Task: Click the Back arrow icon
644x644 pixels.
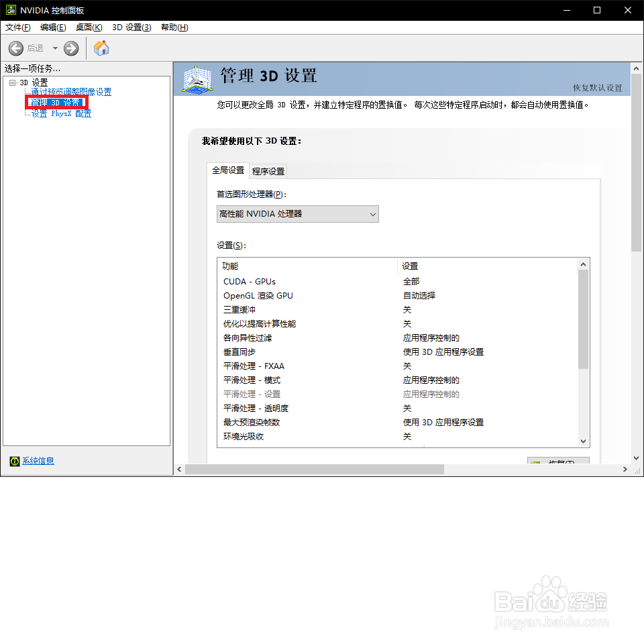Action: pos(15,48)
